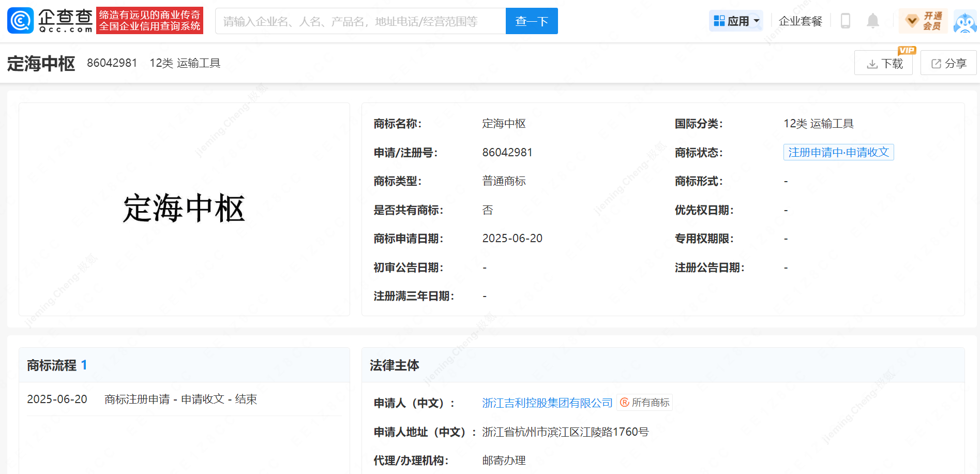980x474 pixels.
Task: Select address 浙江省杭州市滨江区江陵路1760号
Action: click(565, 432)
